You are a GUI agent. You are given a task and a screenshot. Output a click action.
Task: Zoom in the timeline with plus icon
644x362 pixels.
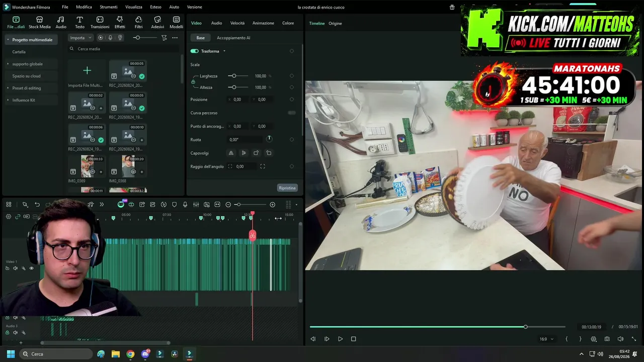tap(273, 205)
